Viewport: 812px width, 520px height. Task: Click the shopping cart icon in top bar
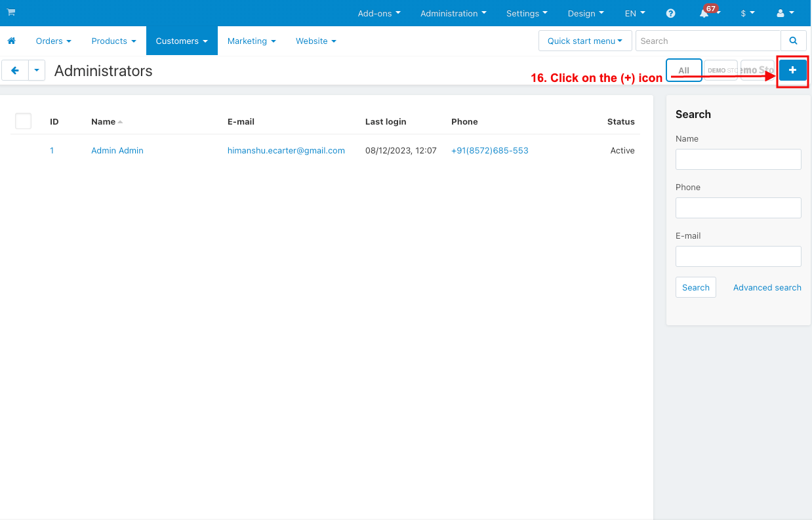coord(11,12)
